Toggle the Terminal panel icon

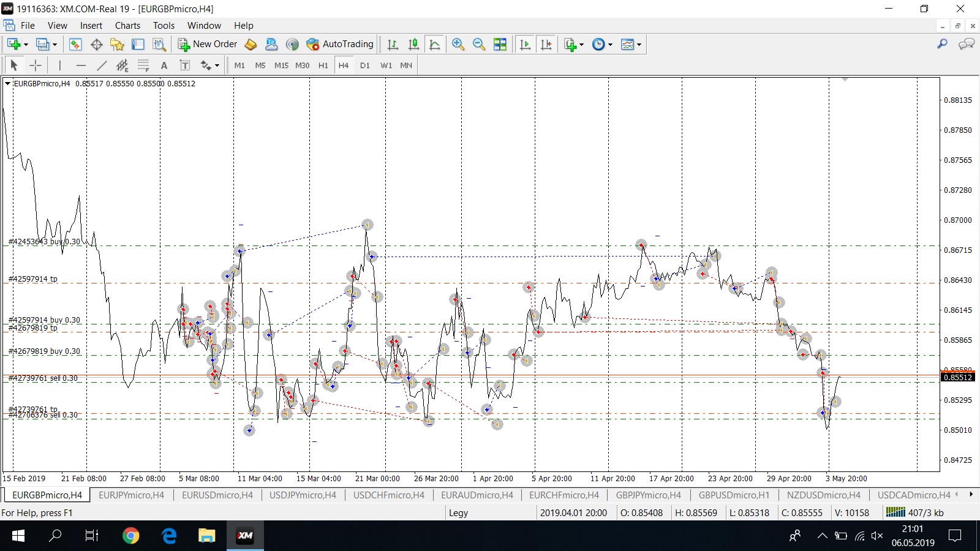138,44
